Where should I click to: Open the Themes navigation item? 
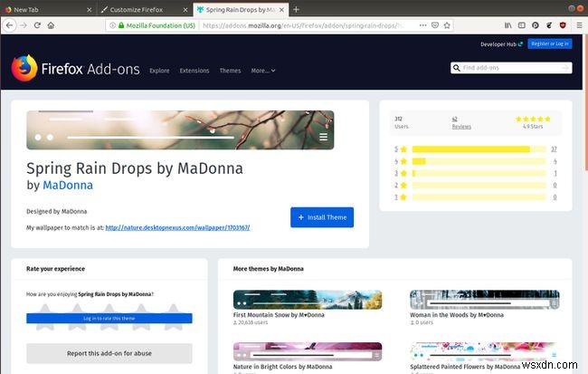[231, 71]
